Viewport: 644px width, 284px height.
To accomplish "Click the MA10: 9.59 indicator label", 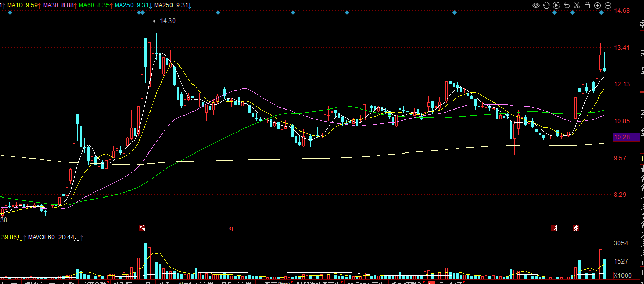I will click(x=24, y=5).
